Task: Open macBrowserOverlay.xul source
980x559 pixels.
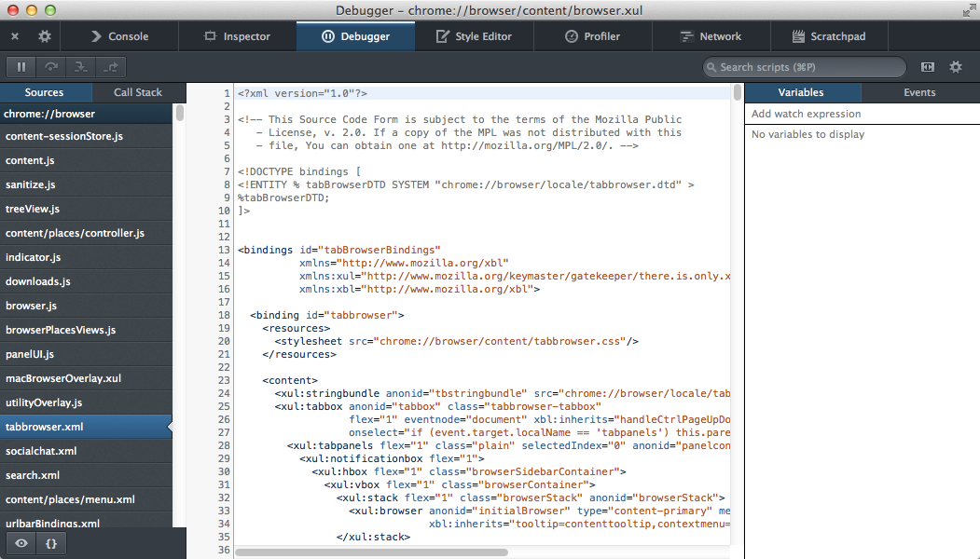Action: click(86, 378)
